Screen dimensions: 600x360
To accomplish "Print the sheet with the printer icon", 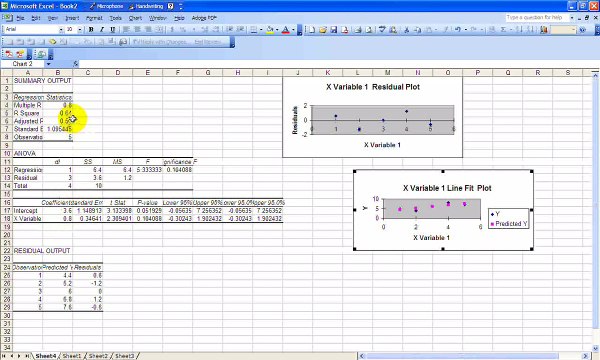I will [x=358, y=29].
